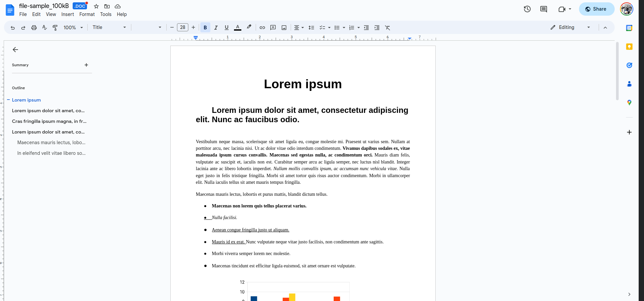This screenshot has width=644, height=301.
Task: Open line and paragraph spacing
Action: [x=311, y=28]
